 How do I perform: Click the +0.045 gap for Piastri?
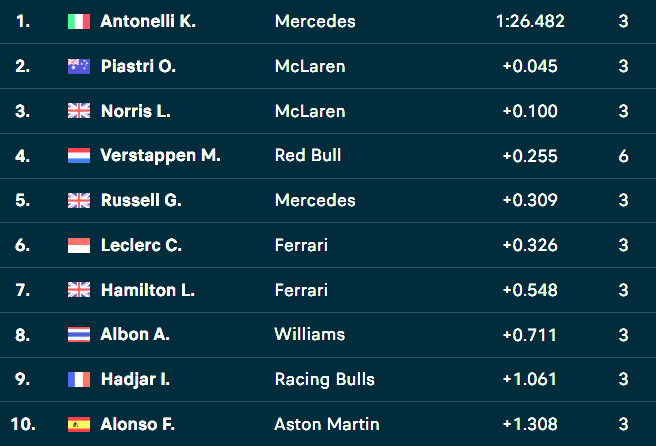[530, 66]
